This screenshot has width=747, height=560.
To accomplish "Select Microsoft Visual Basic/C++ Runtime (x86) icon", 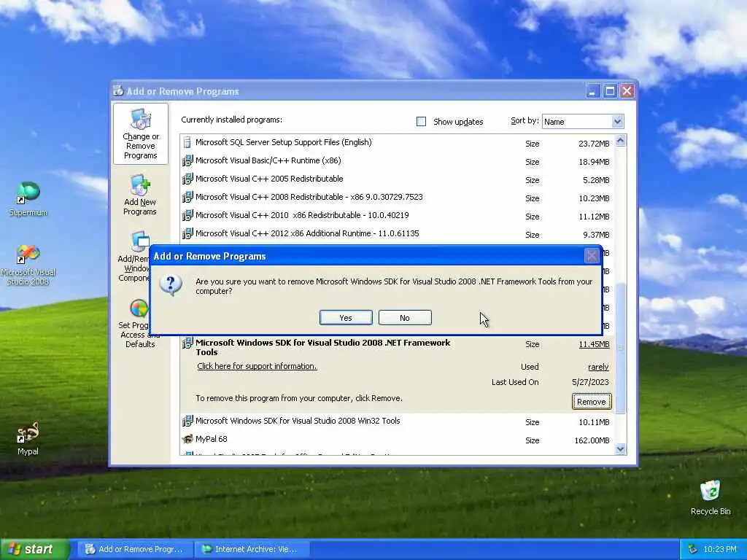I will point(187,160).
